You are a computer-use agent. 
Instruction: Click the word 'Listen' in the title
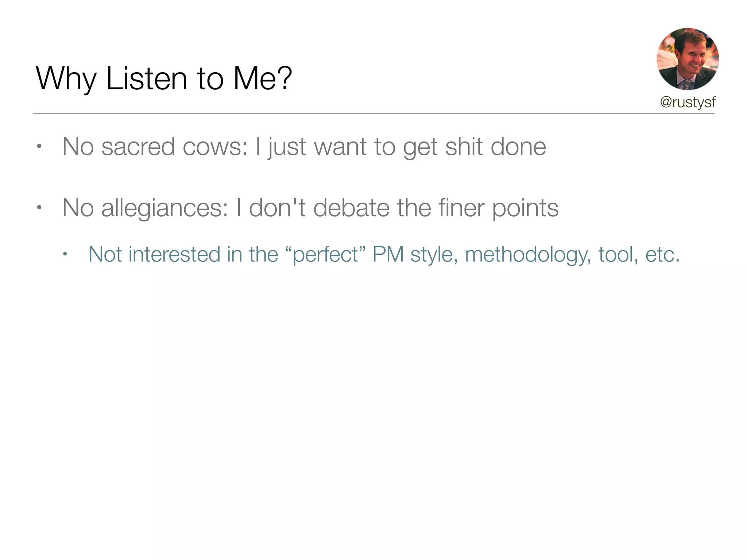pos(147,78)
